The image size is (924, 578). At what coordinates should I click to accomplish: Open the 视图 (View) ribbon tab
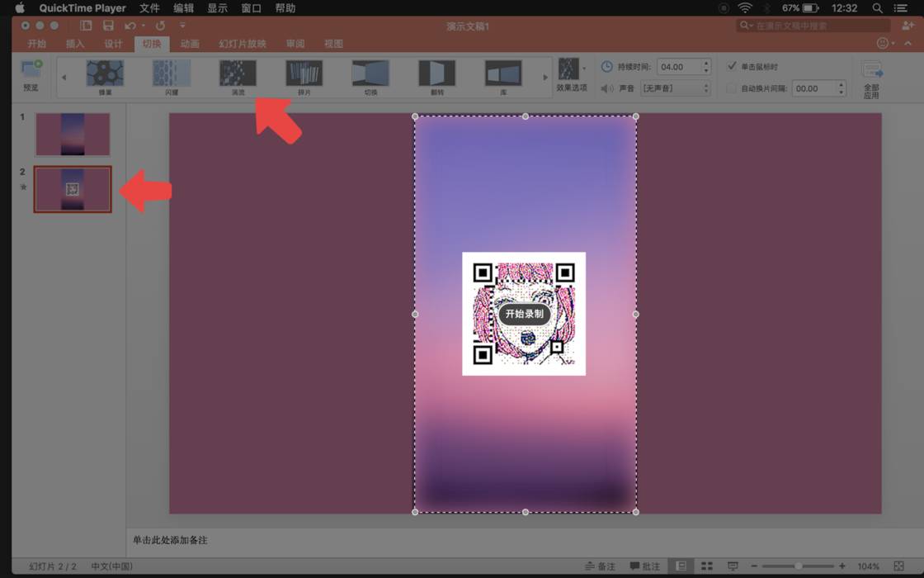point(333,44)
